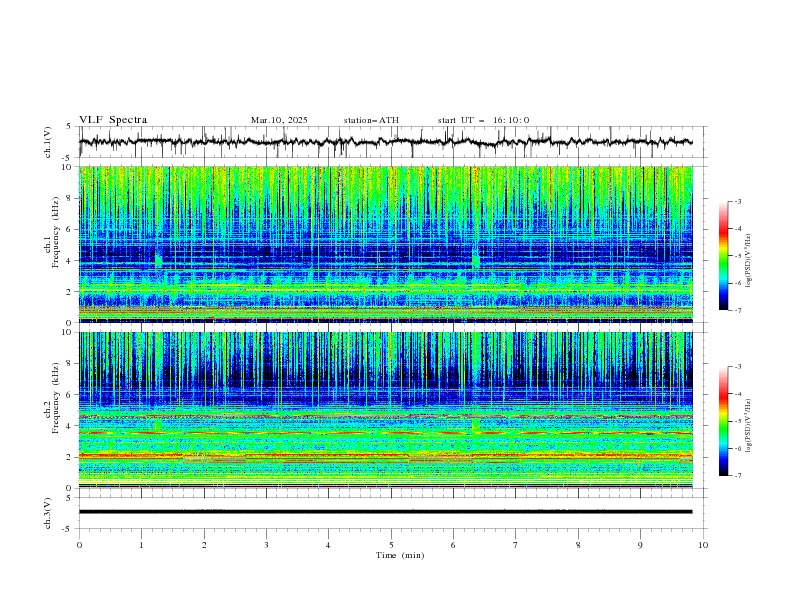
Task: Click the ch.2 spectrogram panel
Action: (385, 410)
